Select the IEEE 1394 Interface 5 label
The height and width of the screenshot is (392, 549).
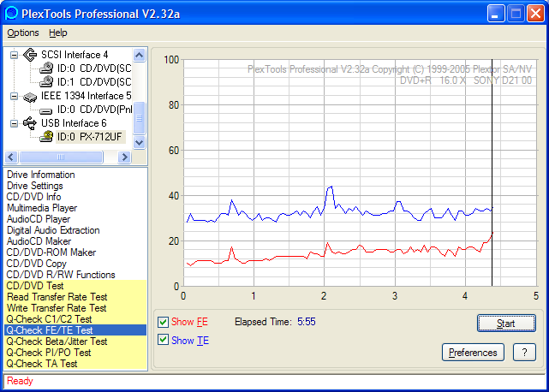[x=86, y=96]
